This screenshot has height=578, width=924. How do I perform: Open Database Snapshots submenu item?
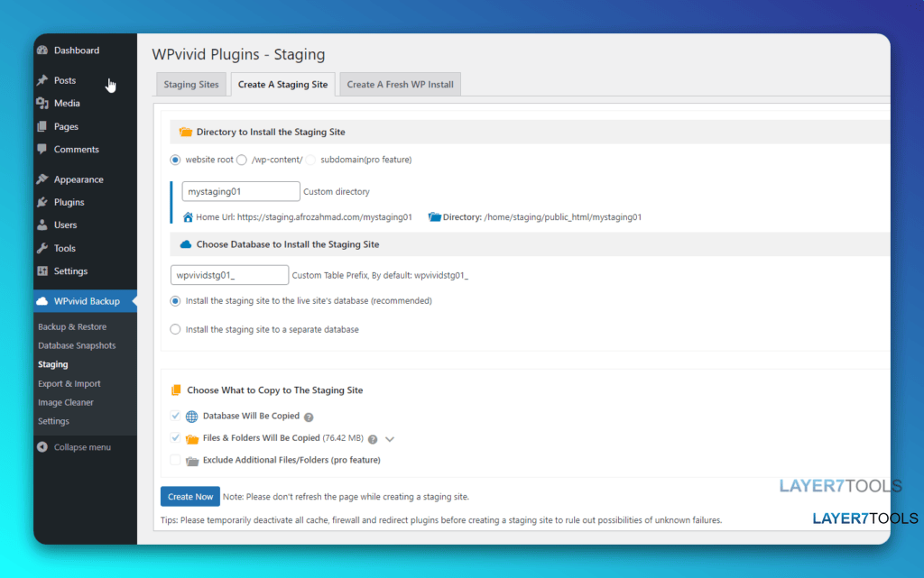pos(77,345)
